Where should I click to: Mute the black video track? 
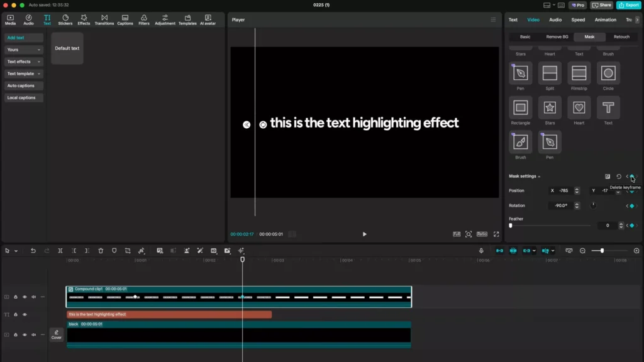[33, 335]
